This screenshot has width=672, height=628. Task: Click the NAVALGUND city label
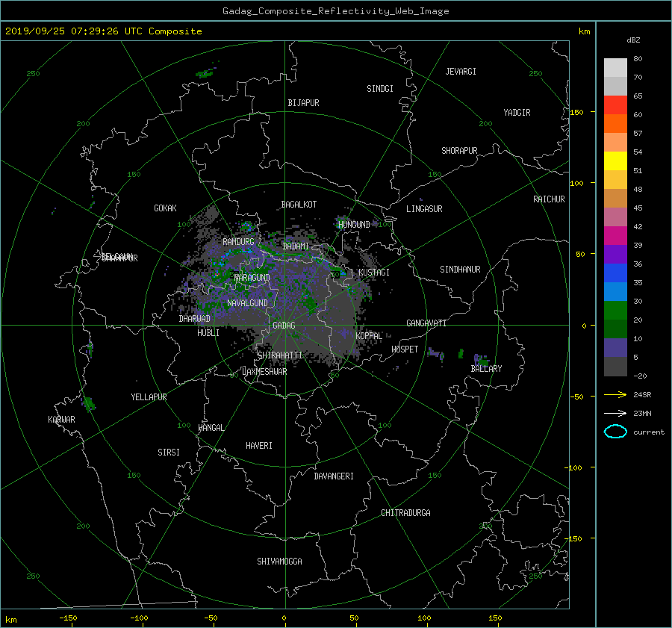click(x=247, y=302)
